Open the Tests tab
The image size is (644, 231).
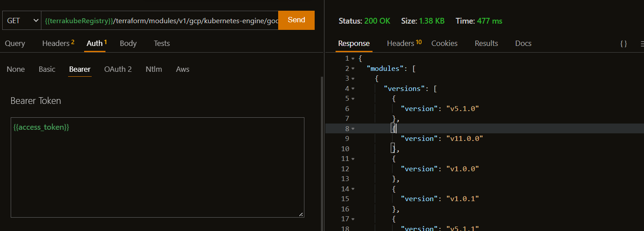click(162, 43)
